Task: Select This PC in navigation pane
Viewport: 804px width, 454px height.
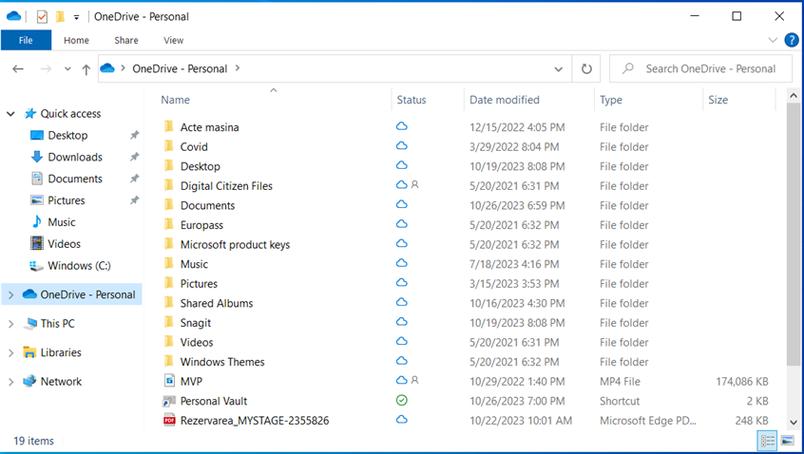Action: [57, 324]
